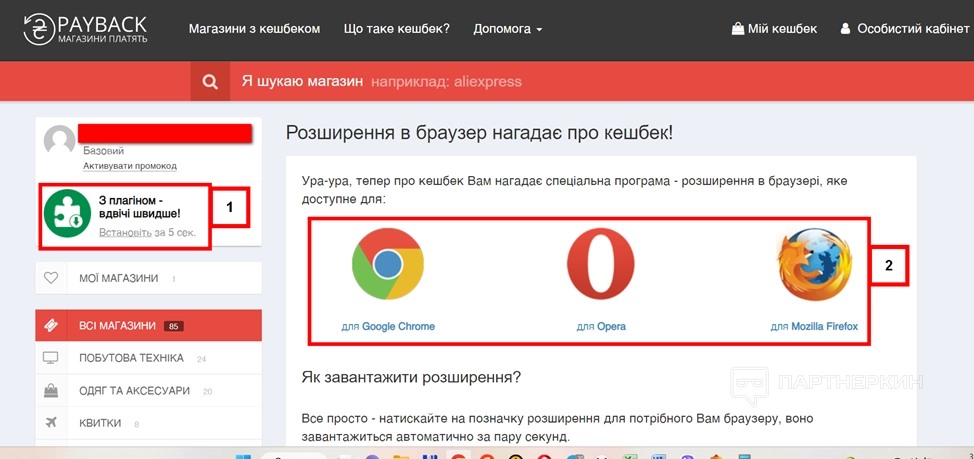Open Що таке кешбек? page

pyautogui.click(x=396, y=29)
